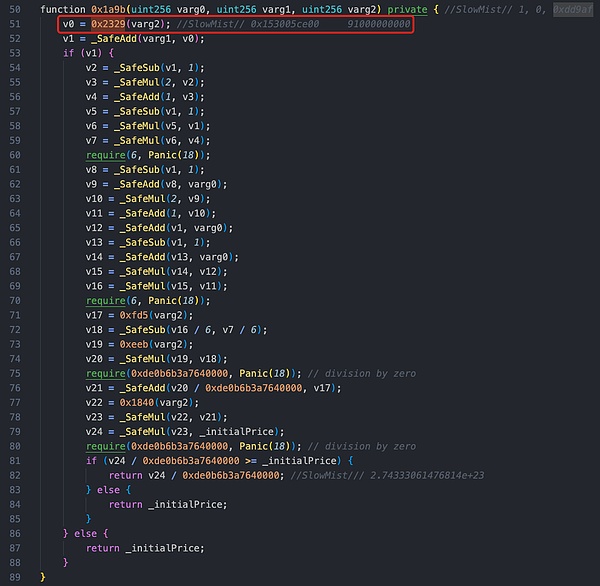Click the require statement on line 75
Screen dimensions: 600x586
point(105,374)
